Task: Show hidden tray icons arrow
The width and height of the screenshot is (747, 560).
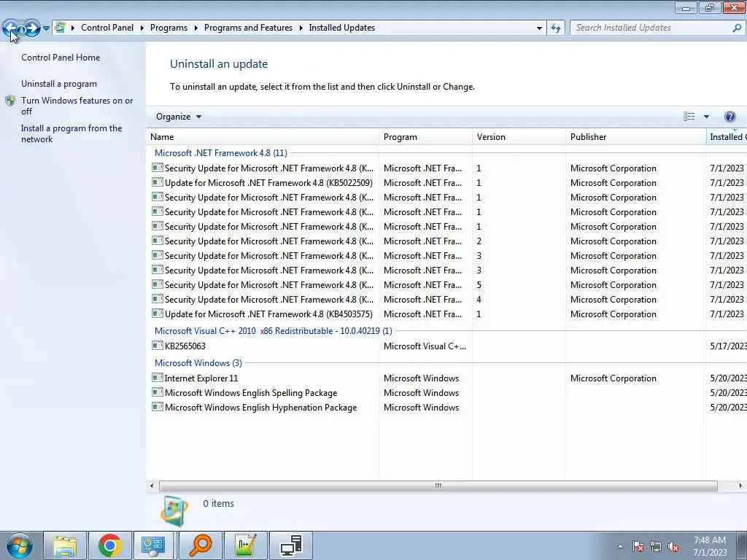Action: (x=620, y=547)
